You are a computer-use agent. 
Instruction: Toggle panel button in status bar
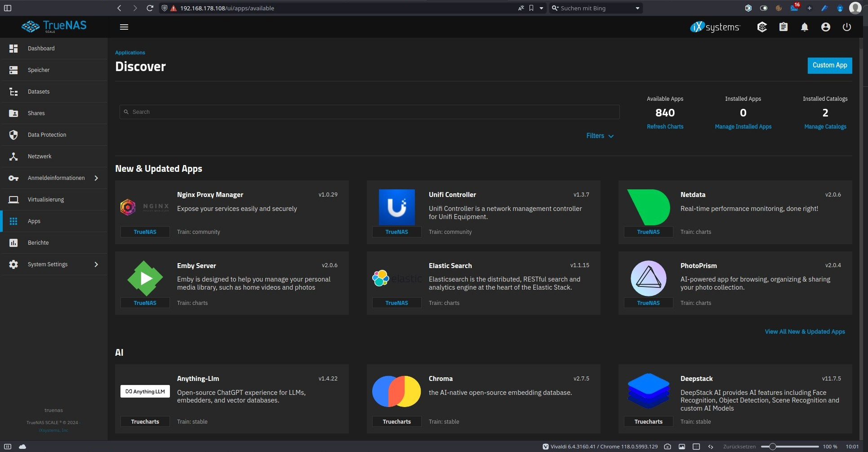click(8, 447)
